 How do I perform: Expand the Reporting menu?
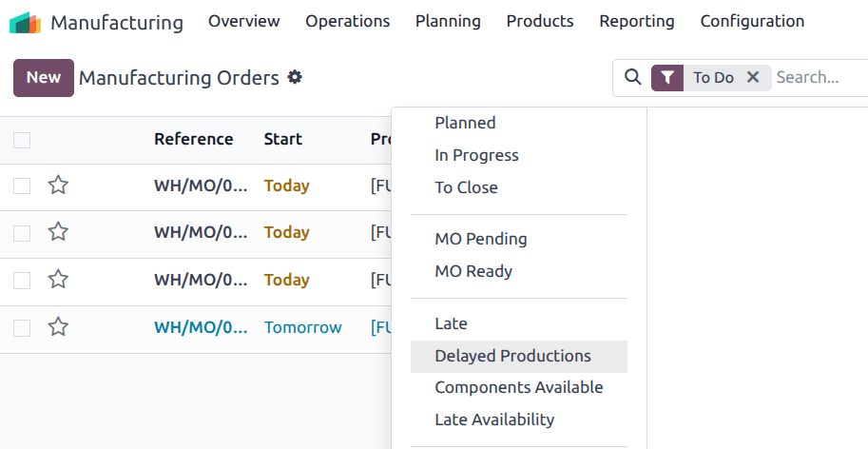click(636, 21)
